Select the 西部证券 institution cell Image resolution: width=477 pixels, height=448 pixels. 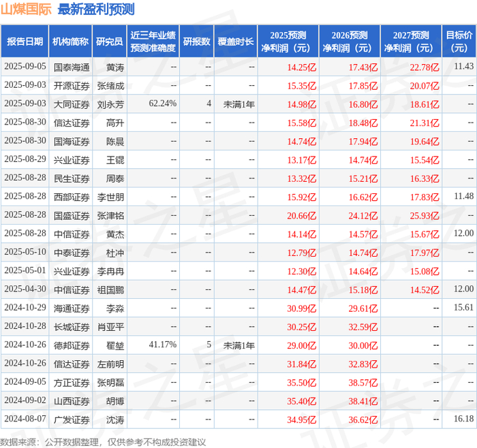point(72,197)
